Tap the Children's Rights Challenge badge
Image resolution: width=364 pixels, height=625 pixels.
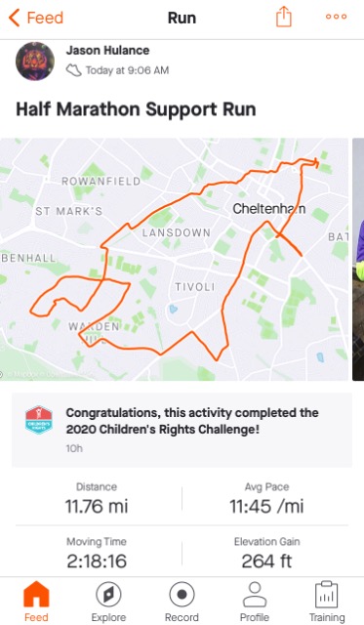(39, 420)
